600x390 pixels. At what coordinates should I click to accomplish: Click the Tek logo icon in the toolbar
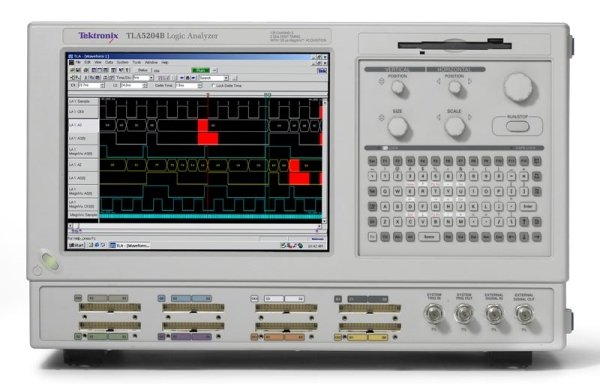click(x=322, y=71)
